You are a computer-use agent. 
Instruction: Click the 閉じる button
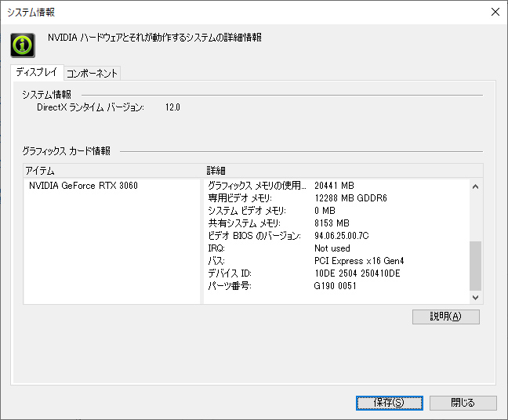(x=463, y=403)
